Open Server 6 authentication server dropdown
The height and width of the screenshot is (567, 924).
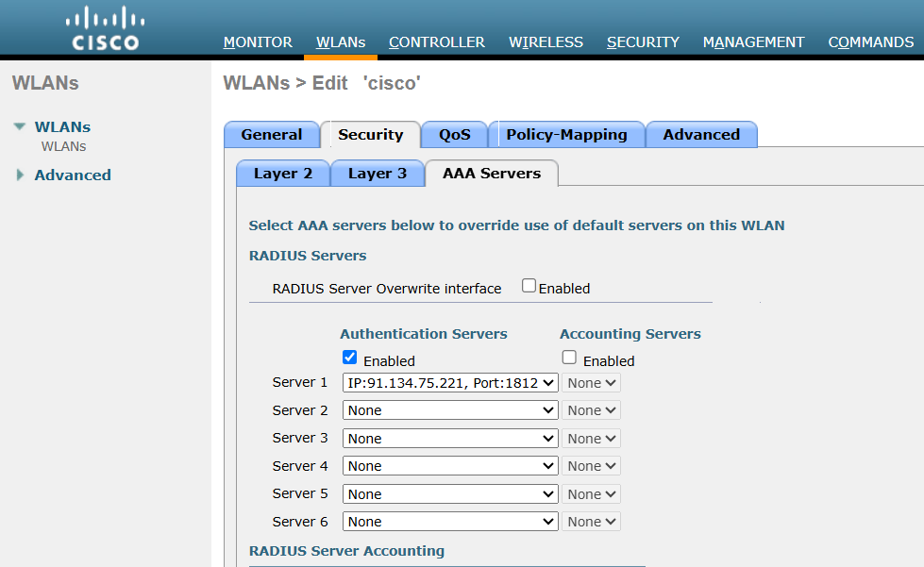click(x=450, y=522)
